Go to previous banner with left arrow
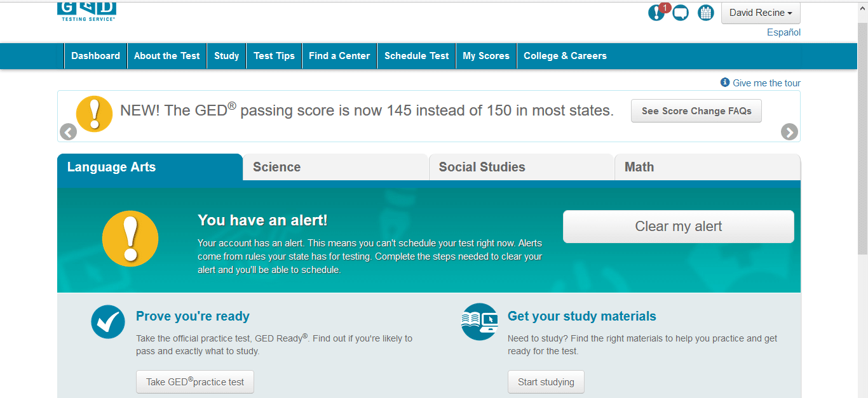This screenshot has height=398, width=868. pyautogui.click(x=68, y=132)
